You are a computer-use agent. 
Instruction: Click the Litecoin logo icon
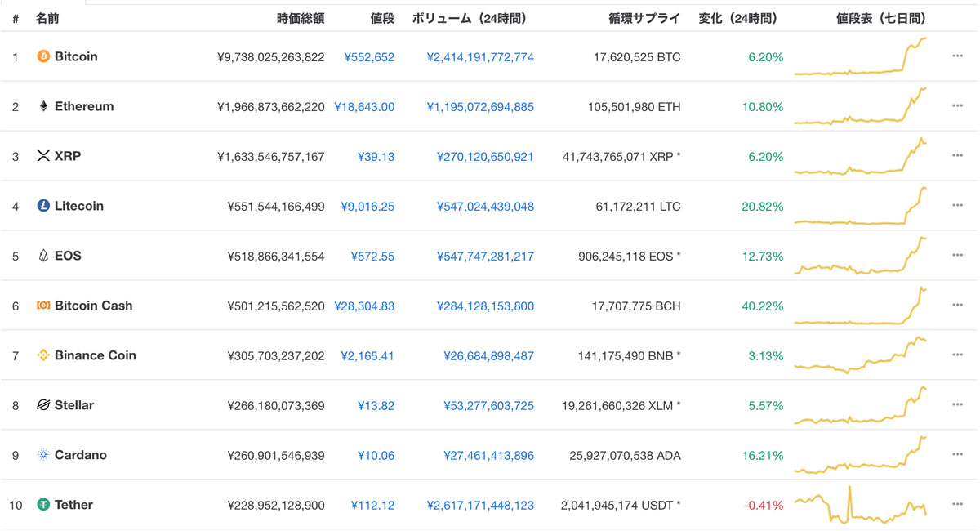(x=43, y=206)
